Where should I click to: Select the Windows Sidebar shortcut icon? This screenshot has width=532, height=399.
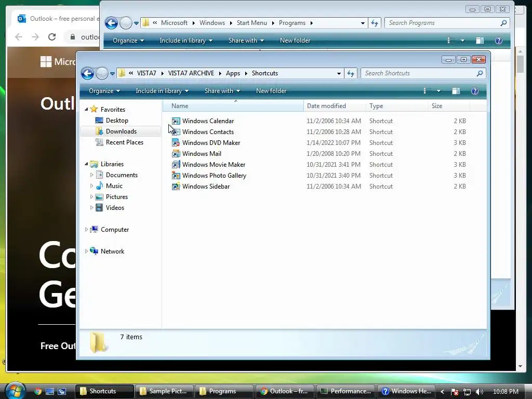point(176,187)
